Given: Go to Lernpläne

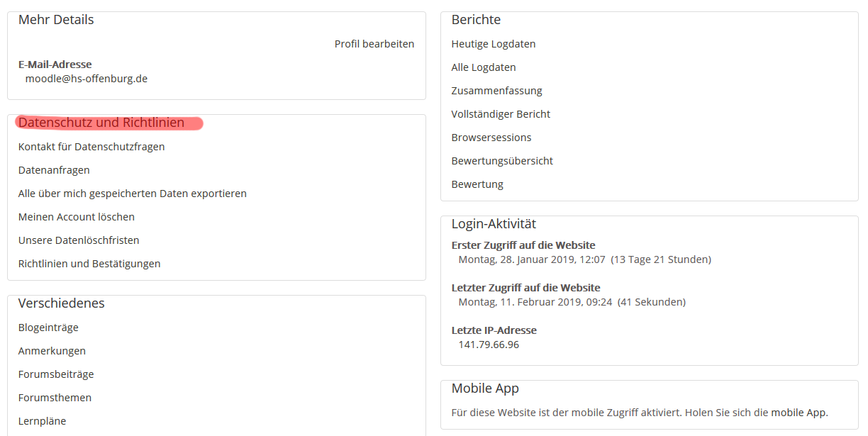Looking at the screenshot, I should 42,421.
